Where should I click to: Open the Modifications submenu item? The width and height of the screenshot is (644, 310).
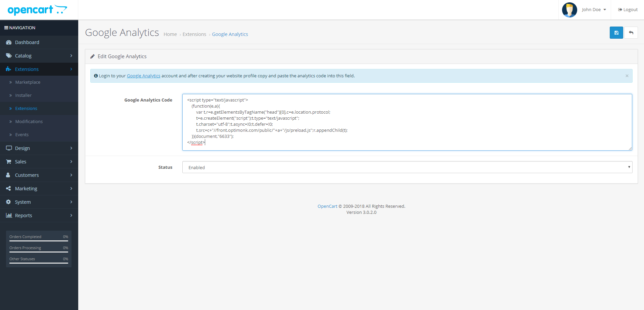coord(39,122)
